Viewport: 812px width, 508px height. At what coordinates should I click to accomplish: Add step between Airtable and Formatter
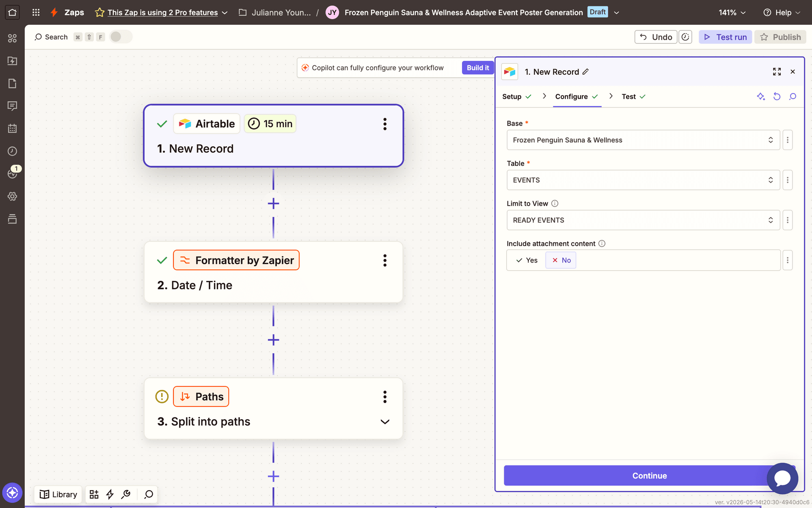click(x=273, y=204)
